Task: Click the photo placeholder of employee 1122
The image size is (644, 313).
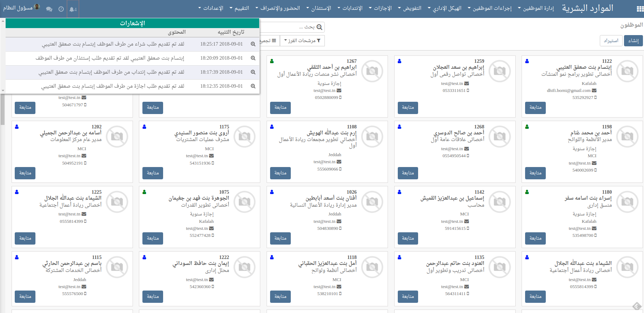Action: click(x=627, y=71)
